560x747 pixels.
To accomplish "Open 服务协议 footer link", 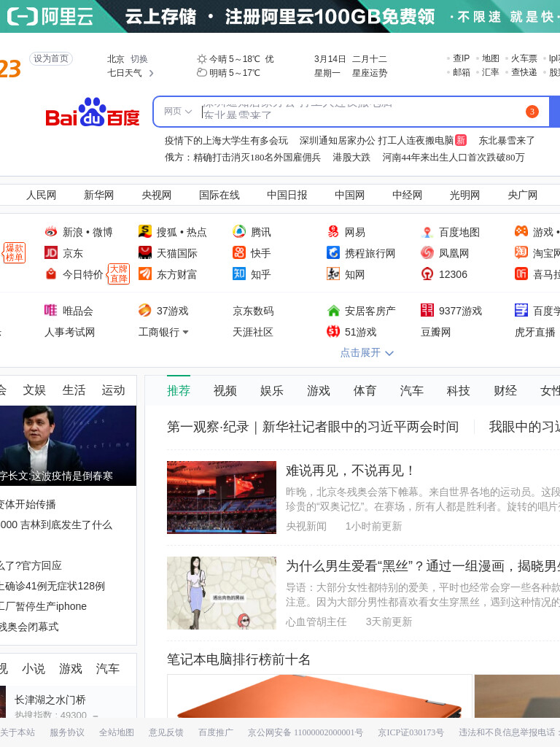I will click(x=66, y=732).
